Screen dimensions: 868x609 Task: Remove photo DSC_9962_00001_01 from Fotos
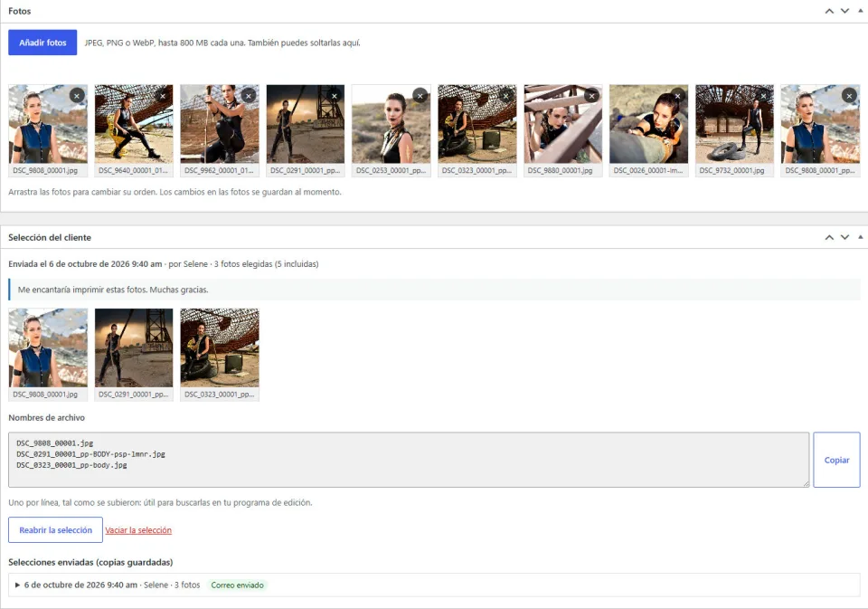(x=249, y=96)
